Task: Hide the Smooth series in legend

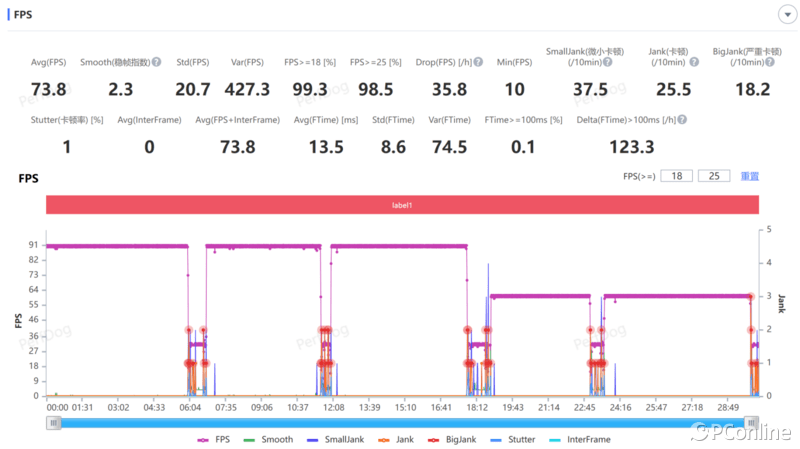Action: [x=268, y=439]
